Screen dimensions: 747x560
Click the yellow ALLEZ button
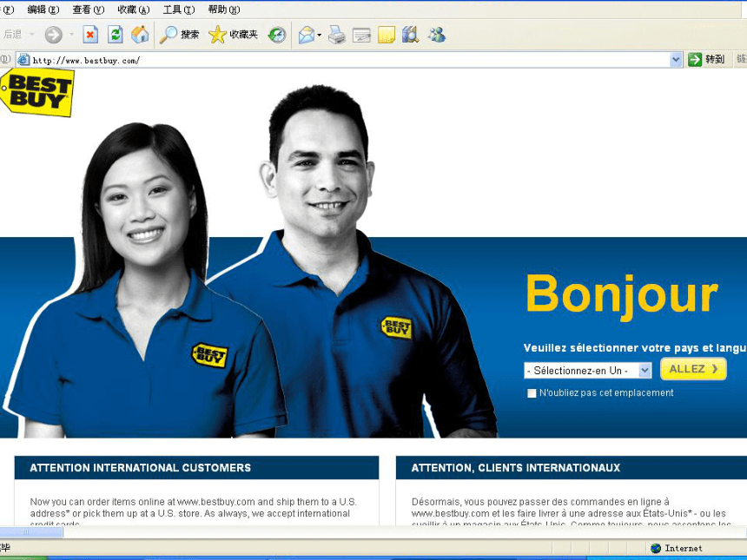[x=693, y=369]
